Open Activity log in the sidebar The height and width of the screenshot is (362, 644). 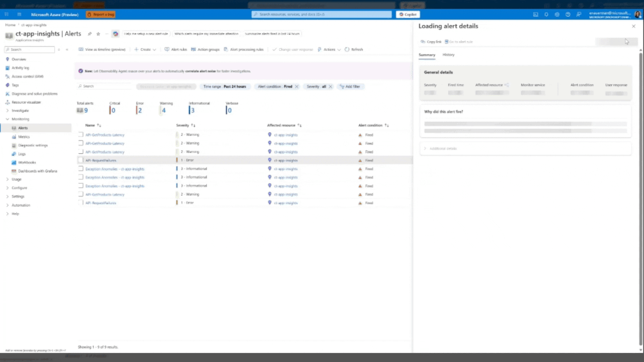click(x=20, y=68)
